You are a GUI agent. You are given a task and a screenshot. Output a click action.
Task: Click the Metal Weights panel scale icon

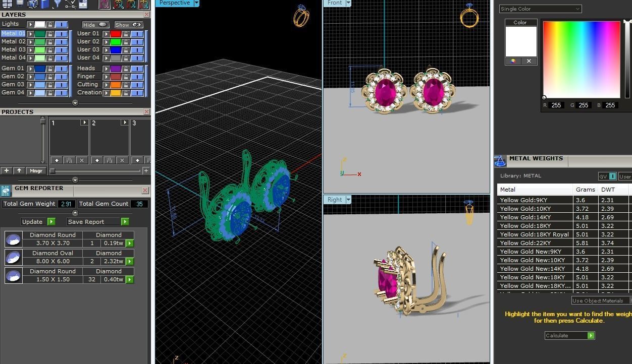tap(500, 161)
